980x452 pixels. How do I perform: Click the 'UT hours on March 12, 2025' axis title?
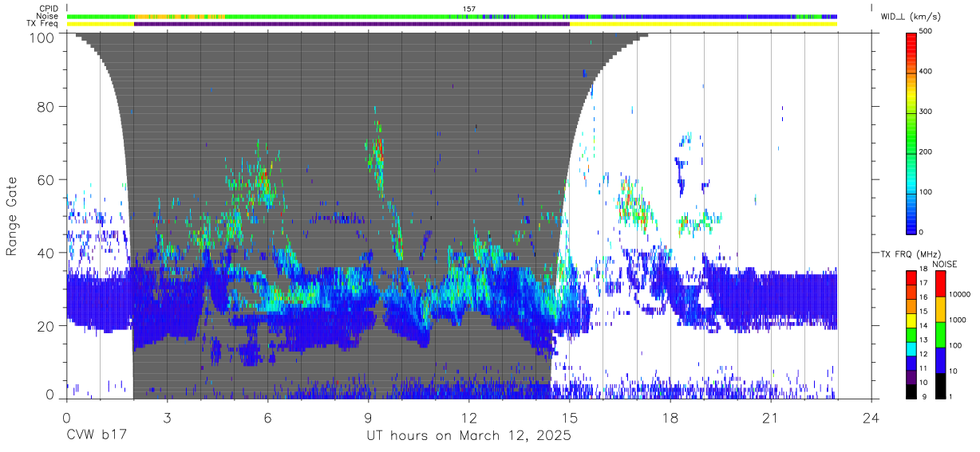coord(468,436)
